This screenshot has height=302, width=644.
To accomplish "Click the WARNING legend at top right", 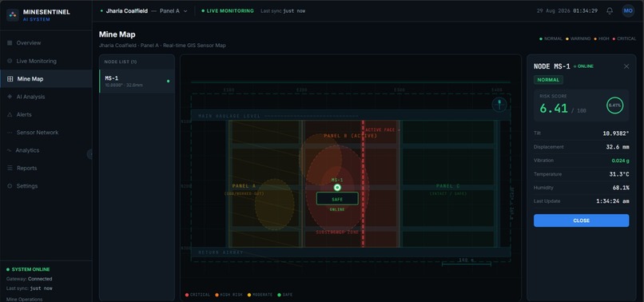I will tap(578, 38).
